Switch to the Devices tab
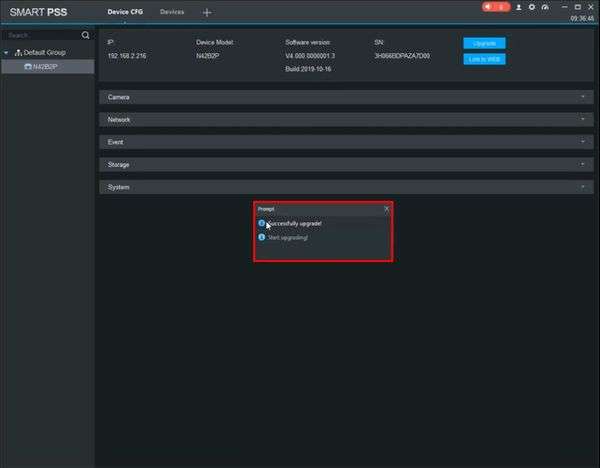600x468 pixels. coord(172,12)
